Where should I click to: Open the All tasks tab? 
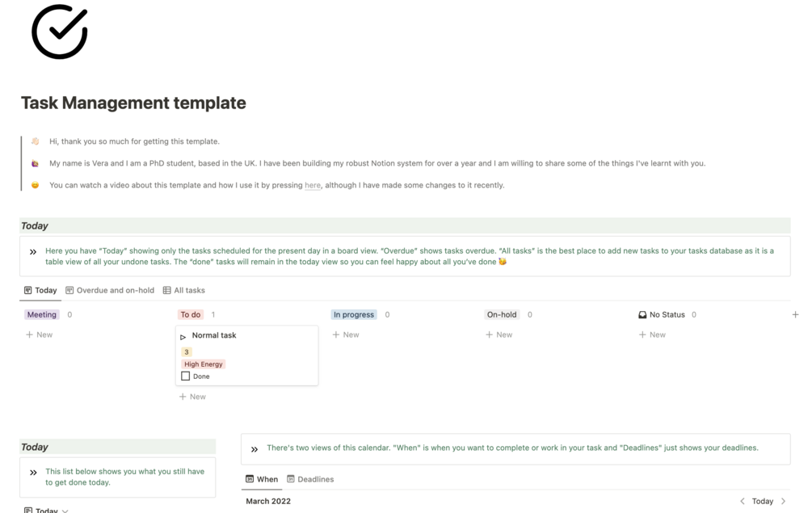pos(184,290)
